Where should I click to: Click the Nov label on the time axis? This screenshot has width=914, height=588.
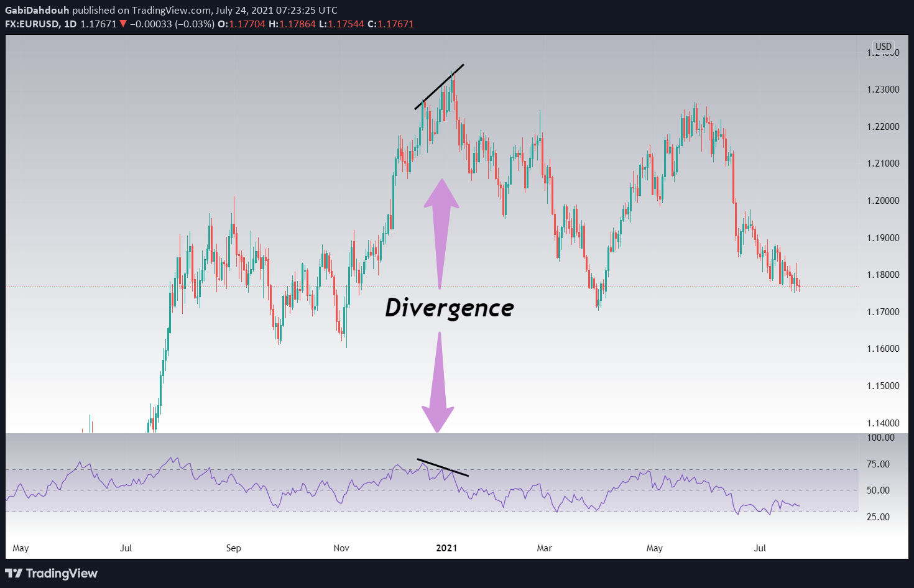(341, 548)
